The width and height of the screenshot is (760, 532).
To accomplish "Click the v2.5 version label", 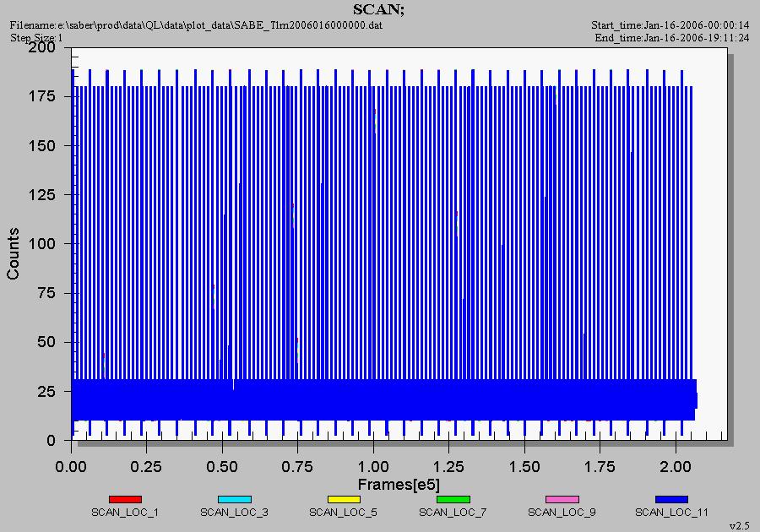I will click(x=740, y=526).
